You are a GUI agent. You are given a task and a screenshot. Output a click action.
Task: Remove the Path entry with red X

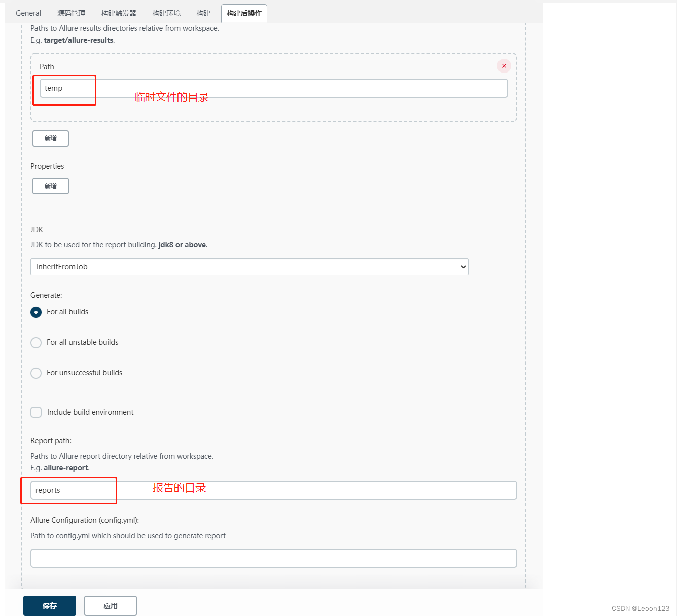(x=504, y=66)
